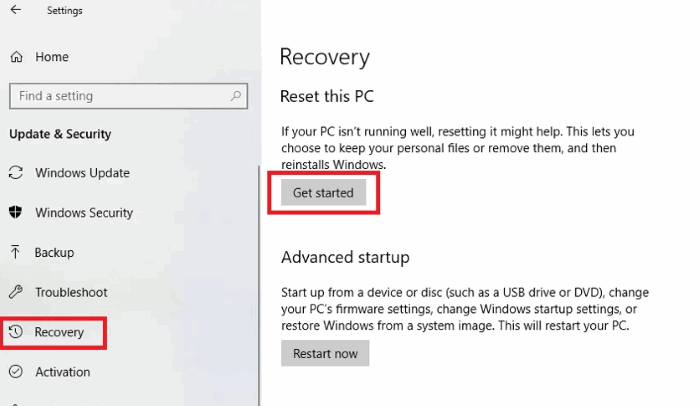The height and width of the screenshot is (406, 700).
Task: Click the Recovery clock-arrow icon
Action: (x=16, y=332)
